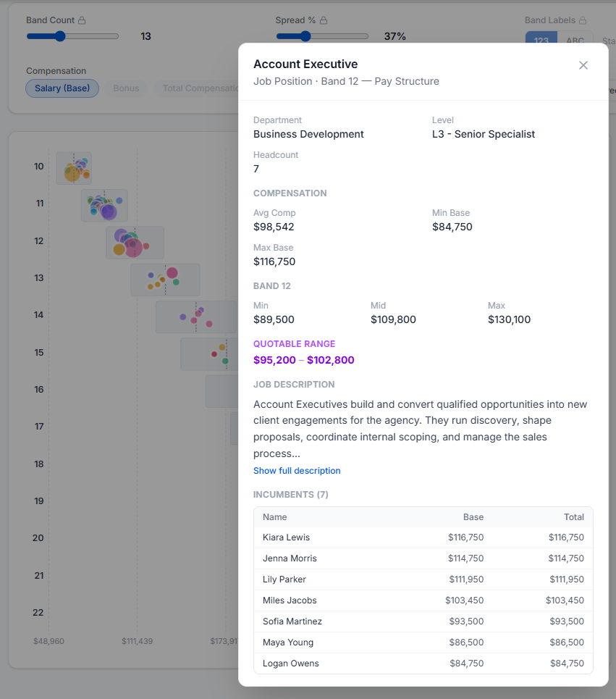Viewport: 616px width, 699px height.
Task: Click the padlock beside Band Labels
Action: [583, 20]
